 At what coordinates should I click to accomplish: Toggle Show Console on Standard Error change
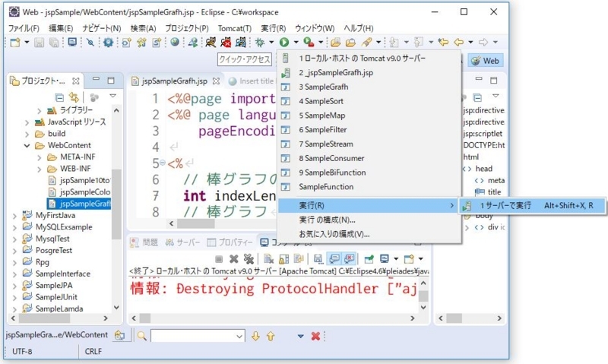coord(350,258)
